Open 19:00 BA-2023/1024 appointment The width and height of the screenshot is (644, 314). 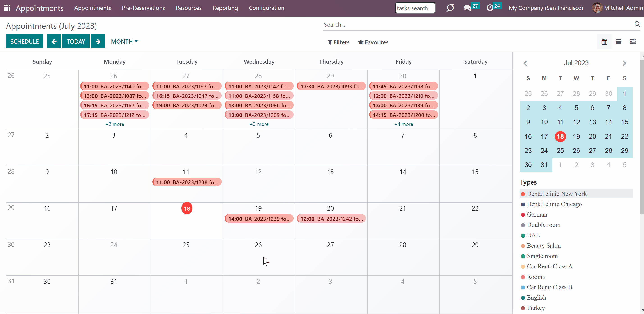[187, 105]
